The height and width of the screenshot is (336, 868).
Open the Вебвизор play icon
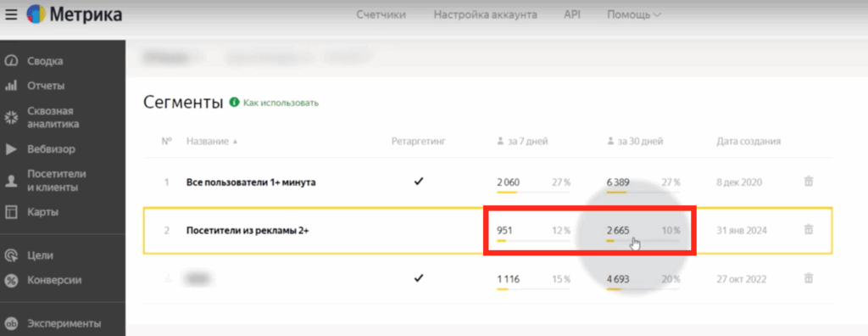(x=11, y=149)
